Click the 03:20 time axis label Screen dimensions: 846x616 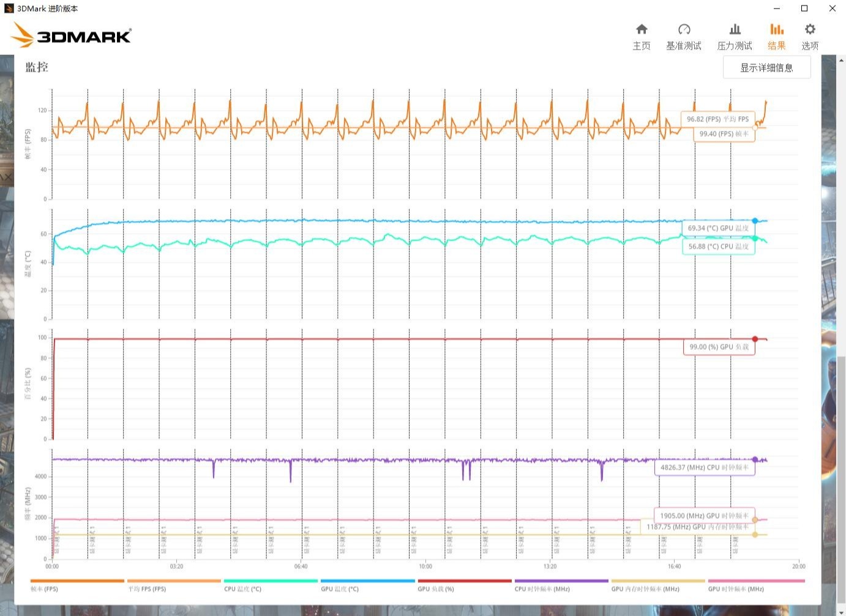pyautogui.click(x=176, y=566)
